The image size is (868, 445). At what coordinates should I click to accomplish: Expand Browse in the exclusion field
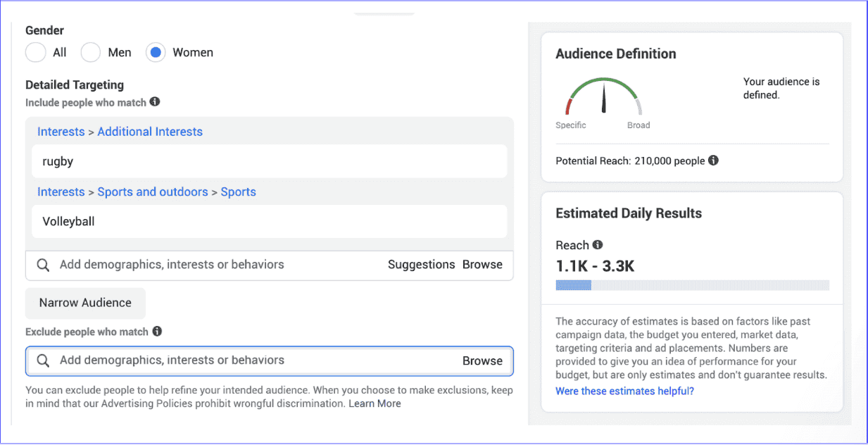(x=482, y=360)
